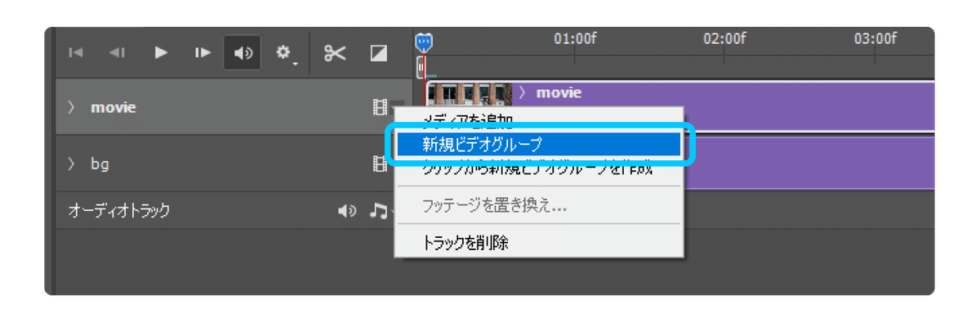This screenshot has height=323, width=980.
Task: Go to the first frame
Action: pyautogui.click(x=76, y=53)
